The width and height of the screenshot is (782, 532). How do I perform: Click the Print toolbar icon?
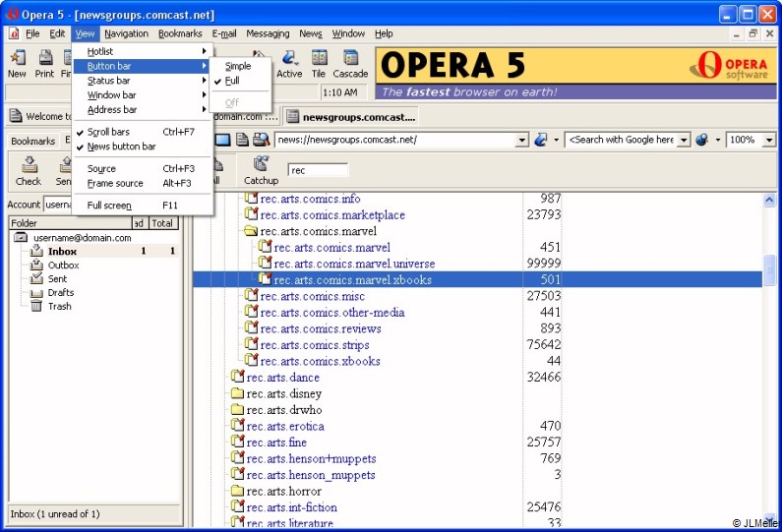tap(45, 58)
